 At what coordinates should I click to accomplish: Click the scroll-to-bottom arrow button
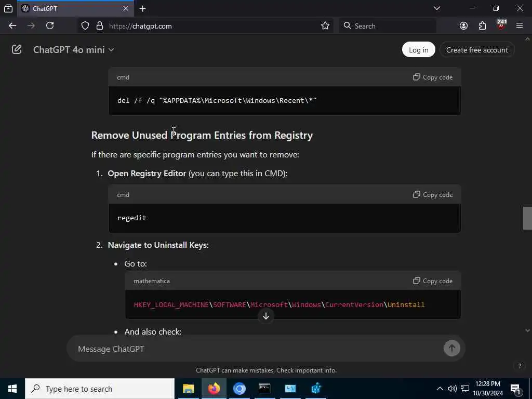point(266,316)
